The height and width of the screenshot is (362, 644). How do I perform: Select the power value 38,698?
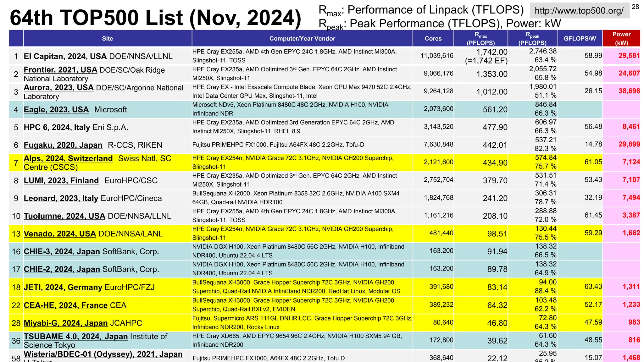pos(629,91)
